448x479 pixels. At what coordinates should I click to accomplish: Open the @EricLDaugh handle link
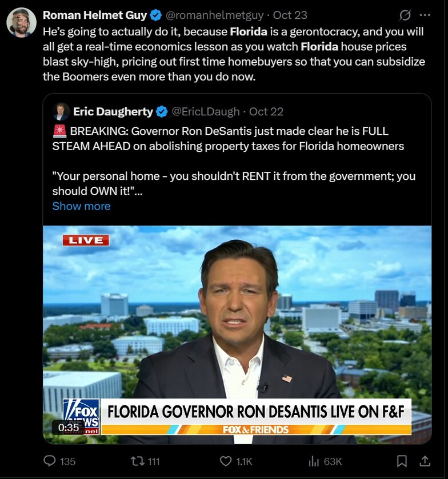(x=206, y=111)
